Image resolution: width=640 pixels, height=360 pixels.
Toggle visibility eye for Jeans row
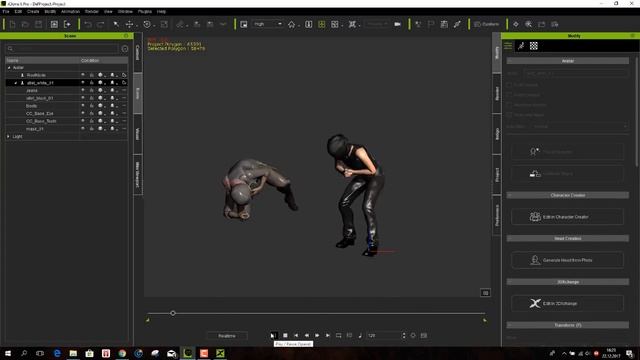tap(83, 90)
